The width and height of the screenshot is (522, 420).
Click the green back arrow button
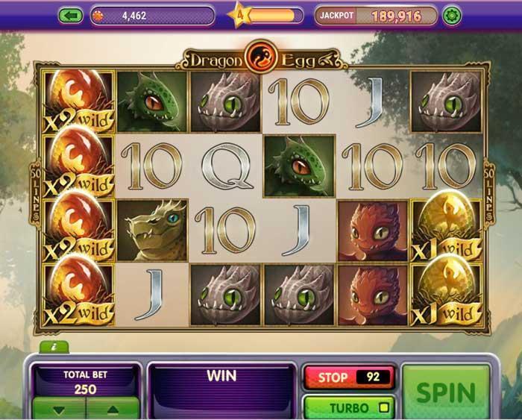[x=71, y=16]
